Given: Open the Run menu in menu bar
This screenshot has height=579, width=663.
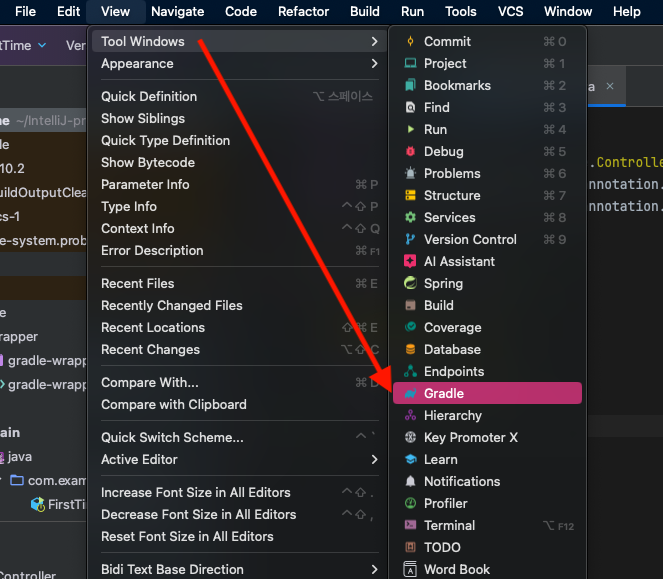Looking at the screenshot, I should pos(412,11).
